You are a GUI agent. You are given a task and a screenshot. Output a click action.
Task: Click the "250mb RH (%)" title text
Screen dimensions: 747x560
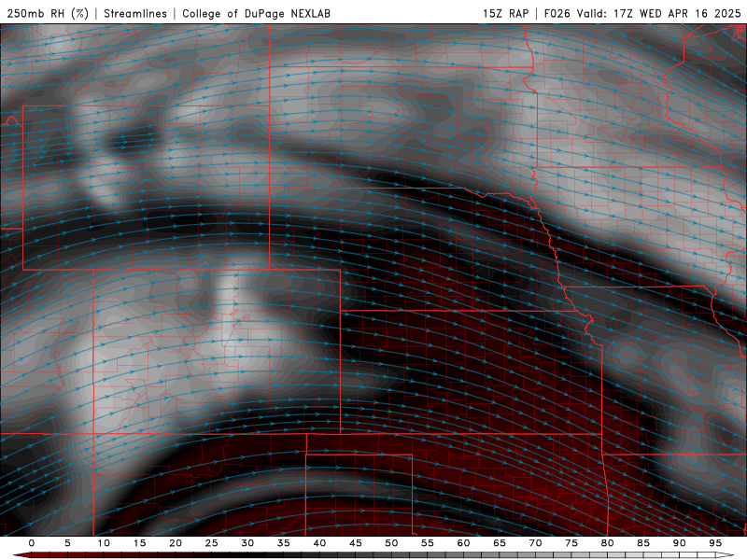(49, 13)
